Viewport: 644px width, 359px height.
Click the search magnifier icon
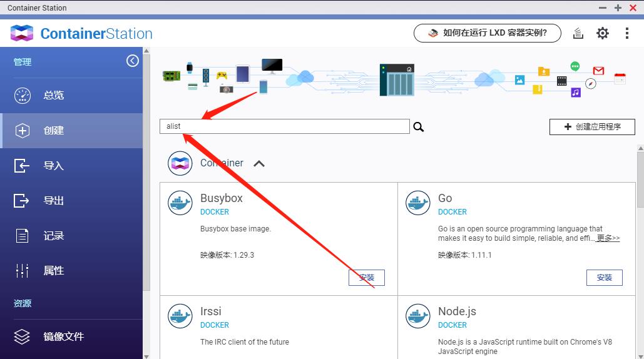[x=419, y=127]
